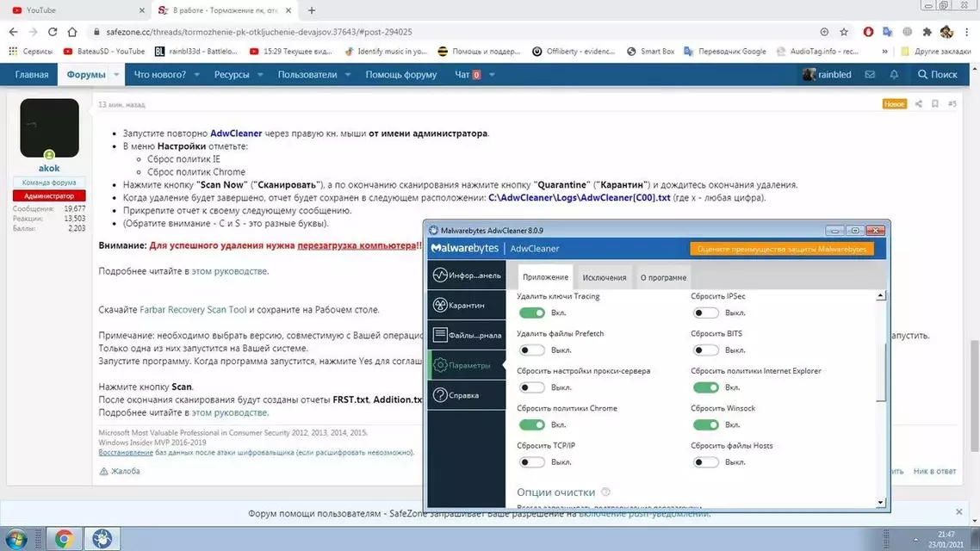Enable Сбросить IPSec switch
The width and height of the screenshot is (980, 551).
click(x=705, y=313)
